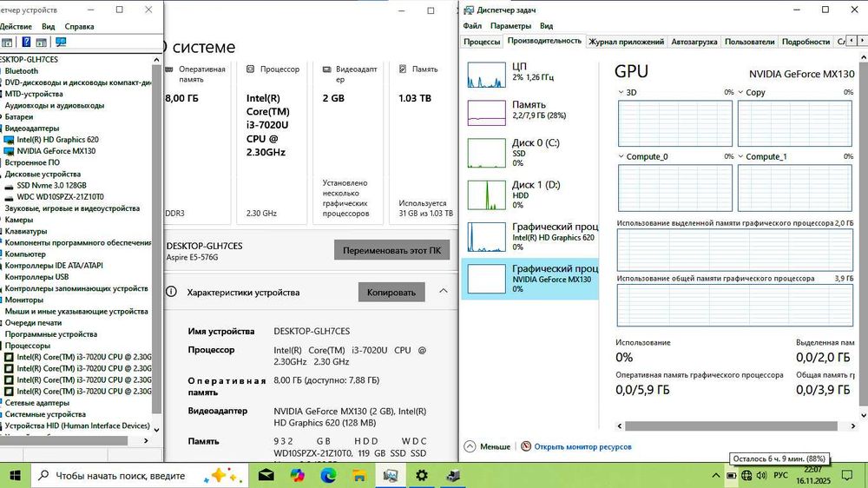Click the Меньше collapse arrow icon
The width and height of the screenshot is (868, 488).
(470, 446)
